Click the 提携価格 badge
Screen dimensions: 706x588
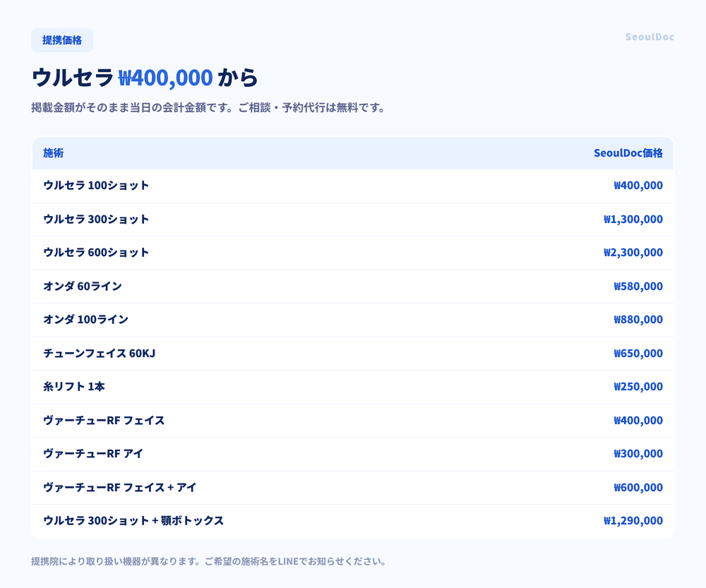62,40
